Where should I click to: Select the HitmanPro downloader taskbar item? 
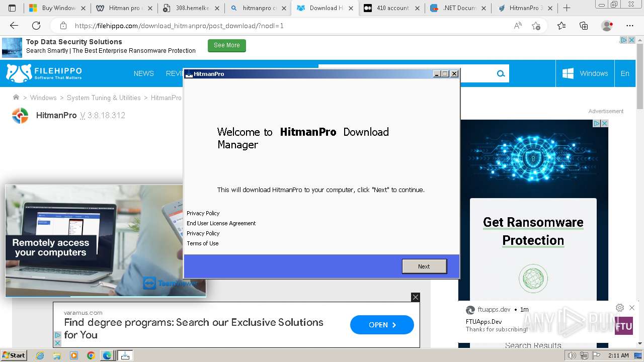point(125,355)
